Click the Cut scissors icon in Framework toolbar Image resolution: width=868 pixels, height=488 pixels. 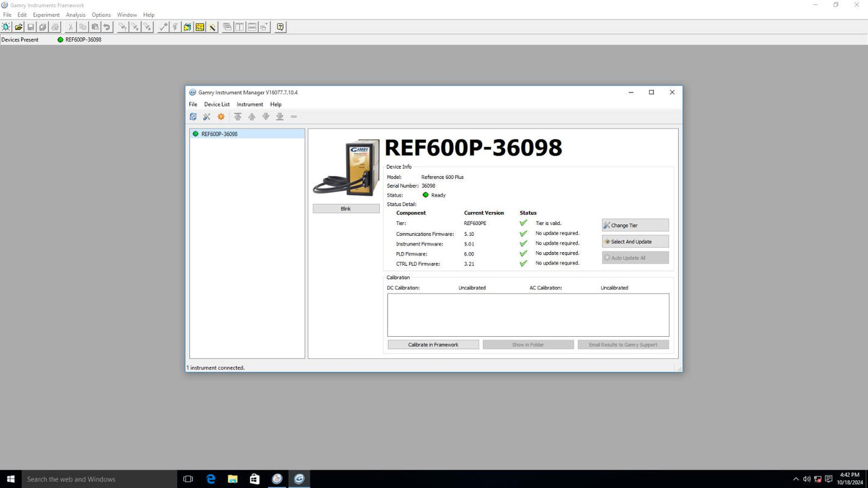click(70, 27)
